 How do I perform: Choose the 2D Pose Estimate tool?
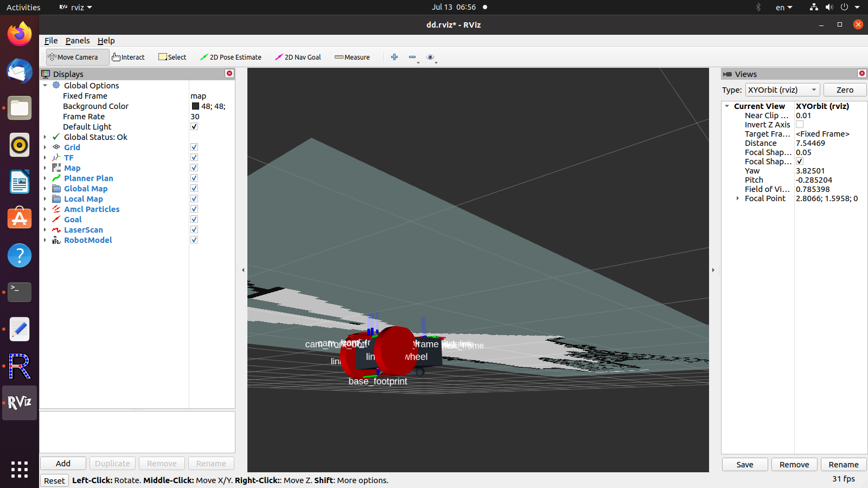tap(231, 57)
